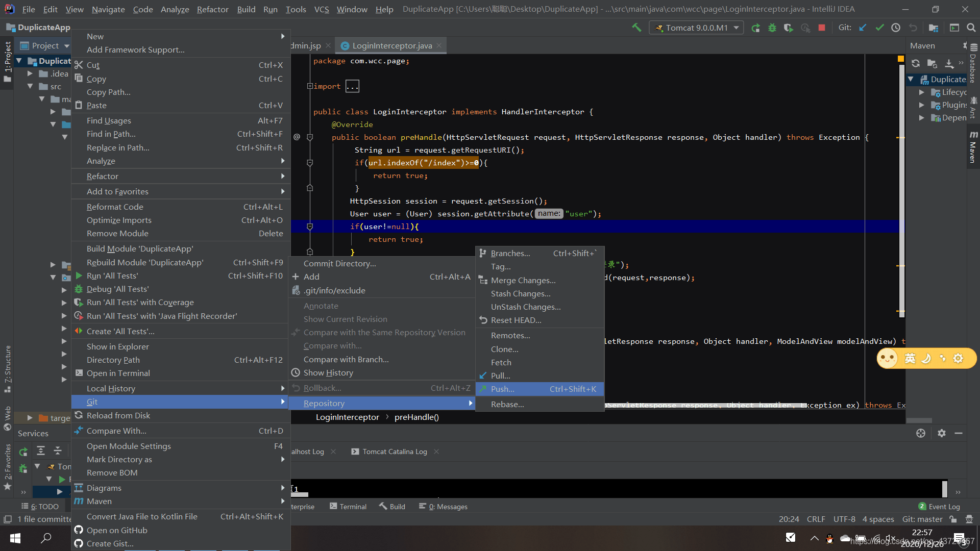The image size is (980, 551).
Task: Open the Ant side panel
Action: (x=973, y=108)
